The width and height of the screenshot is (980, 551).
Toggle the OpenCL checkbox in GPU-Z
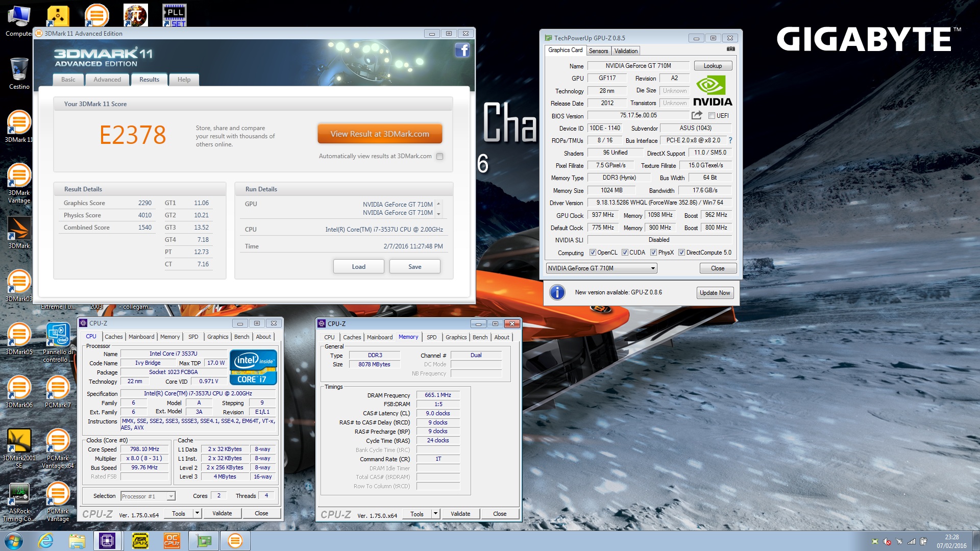pyautogui.click(x=593, y=253)
